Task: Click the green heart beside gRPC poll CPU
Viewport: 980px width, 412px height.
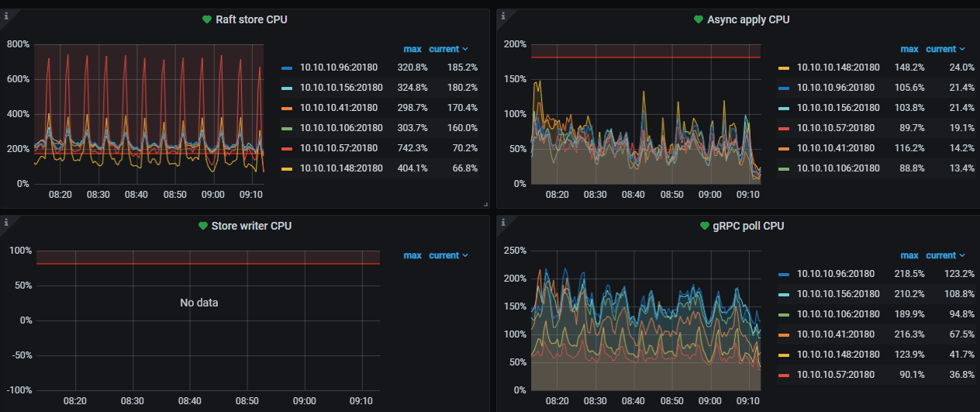Action: click(705, 227)
